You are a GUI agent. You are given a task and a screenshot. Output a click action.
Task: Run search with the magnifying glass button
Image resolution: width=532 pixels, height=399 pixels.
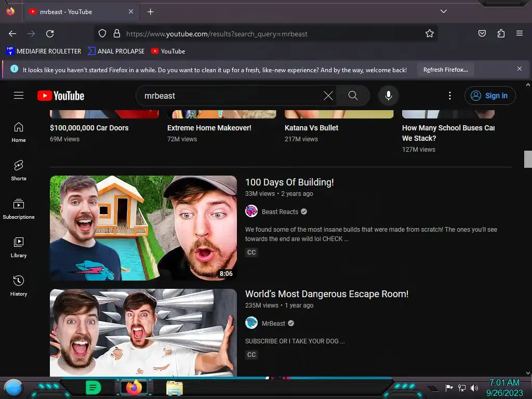click(x=353, y=96)
